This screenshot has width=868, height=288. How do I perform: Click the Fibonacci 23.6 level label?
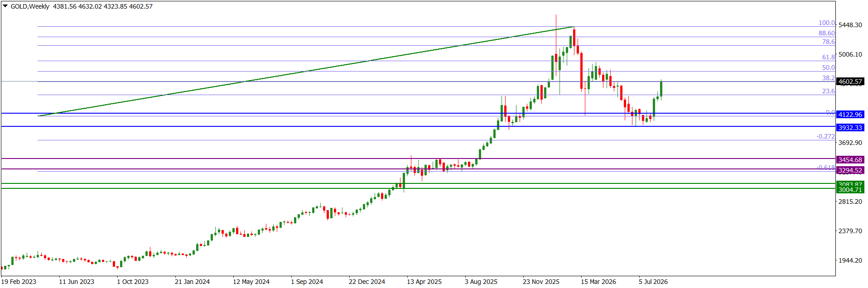[x=828, y=91]
